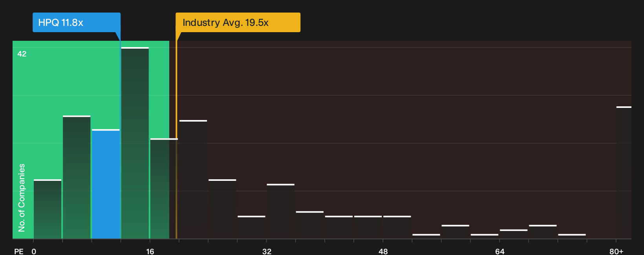This screenshot has width=644, height=255.
Task: Select the blue highlighted HPQ histogram bar
Action: click(x=106, y=184)
